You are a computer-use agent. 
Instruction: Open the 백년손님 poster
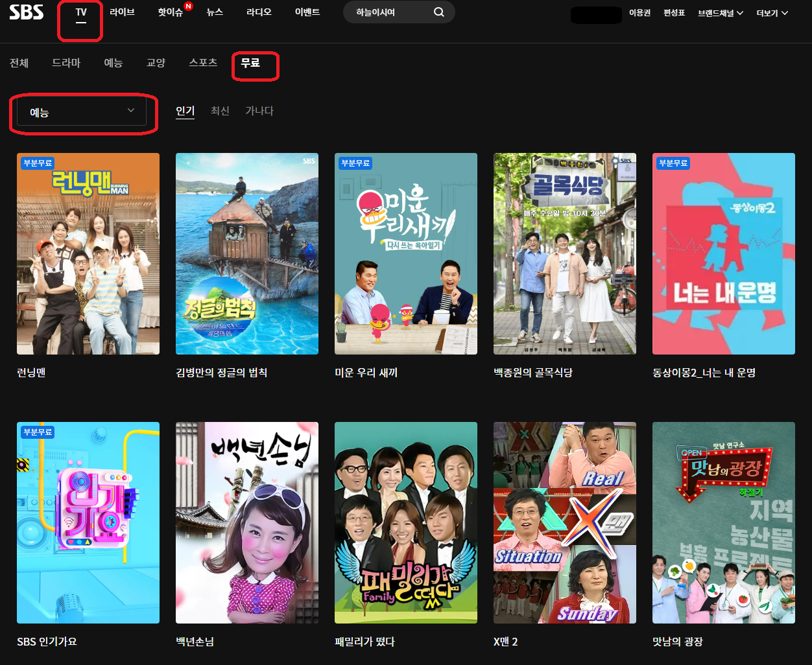coord(247,522)
